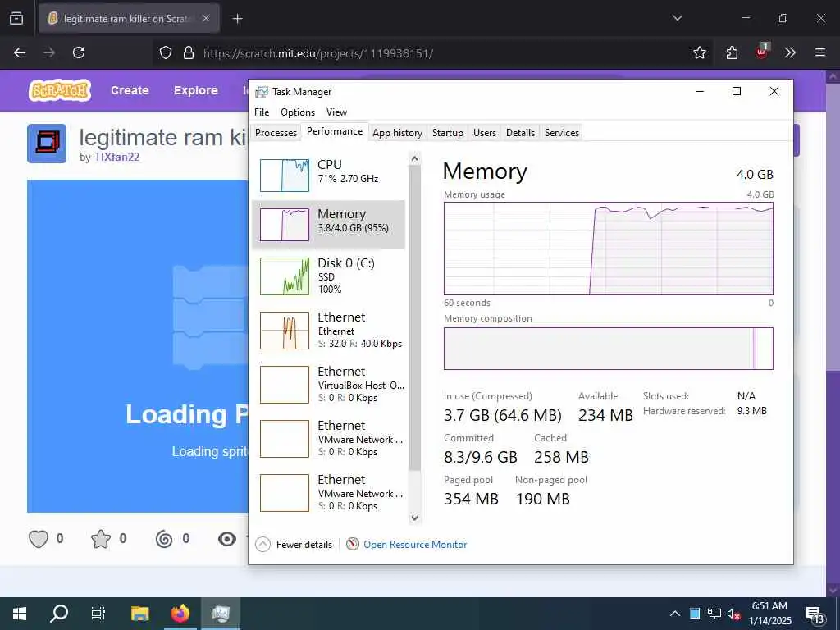
Task: Click the uBlock Origin extension icon
Action: pyautogui.click(x=762, y=52)
